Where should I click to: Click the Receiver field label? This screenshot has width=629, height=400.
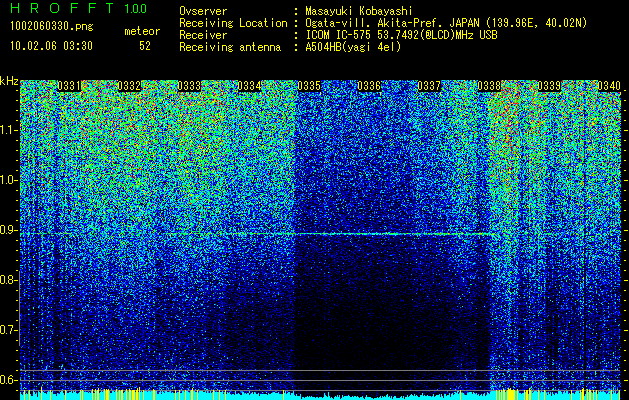(203, 35)
